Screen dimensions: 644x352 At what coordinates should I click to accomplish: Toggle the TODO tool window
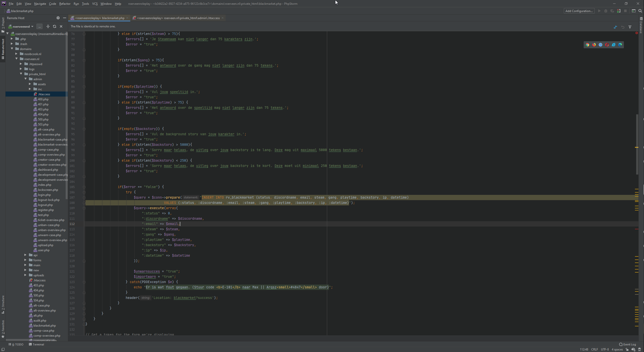click(x=16, y=344)
